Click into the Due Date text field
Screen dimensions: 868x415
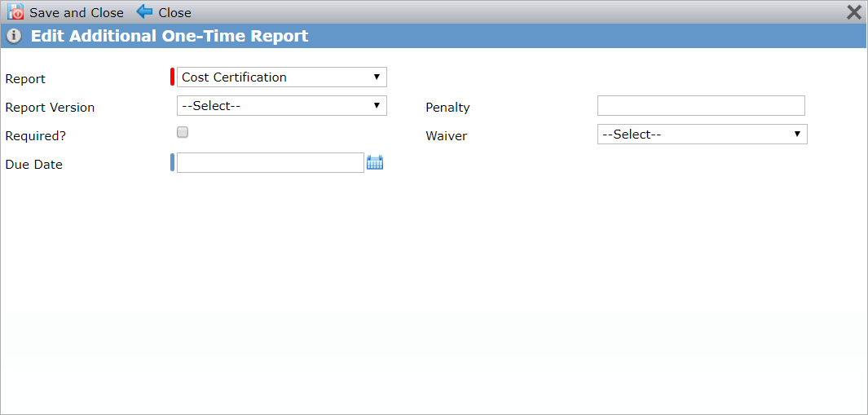click(270, 163)
